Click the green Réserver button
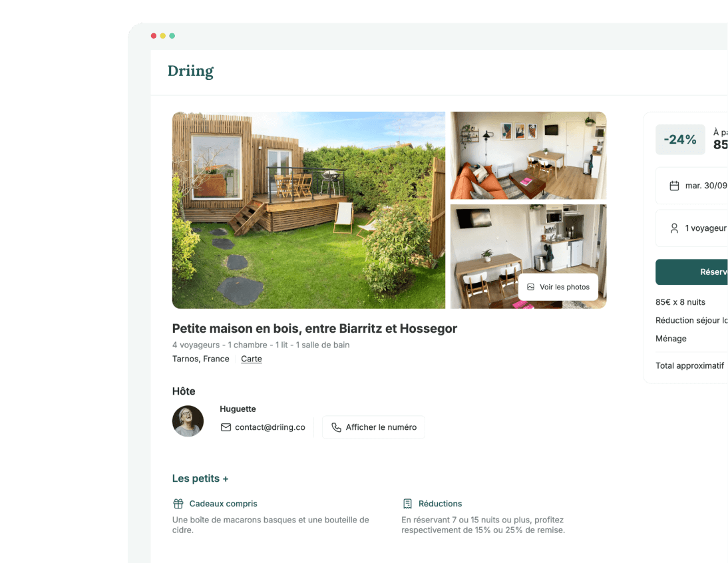 tap(692, 272)
